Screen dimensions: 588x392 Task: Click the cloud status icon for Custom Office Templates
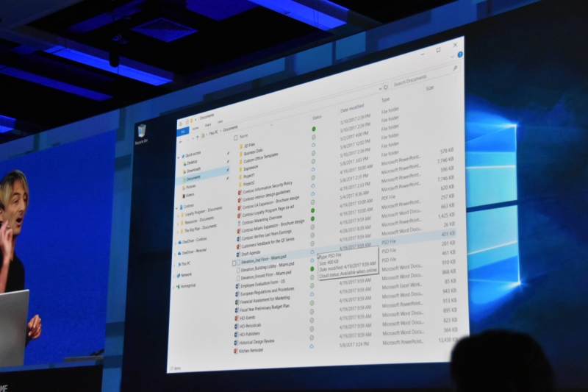click(x=314, y=145)
